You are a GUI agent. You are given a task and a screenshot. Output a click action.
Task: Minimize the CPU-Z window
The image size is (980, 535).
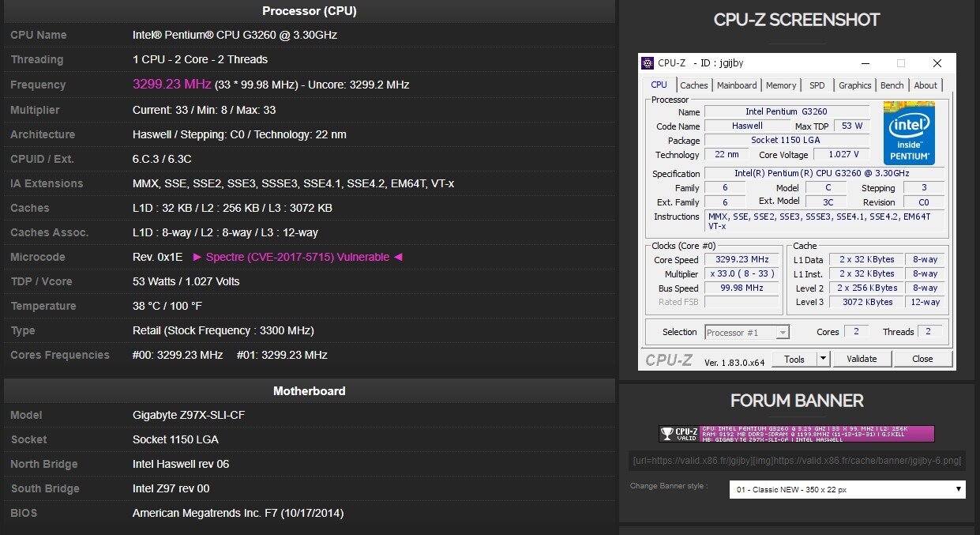pos(865,63)
